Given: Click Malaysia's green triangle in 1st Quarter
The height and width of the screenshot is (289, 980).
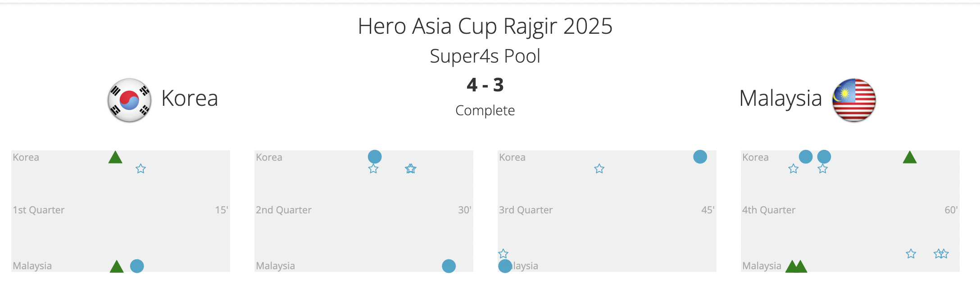Looking at the screenshot, I should (x=117, y=267).
